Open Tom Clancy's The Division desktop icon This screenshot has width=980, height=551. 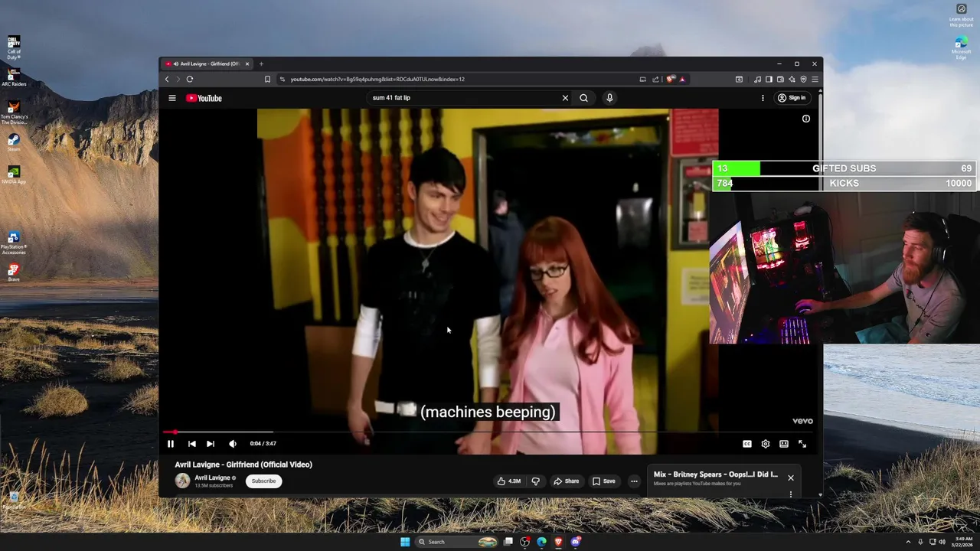coord(14,112)
